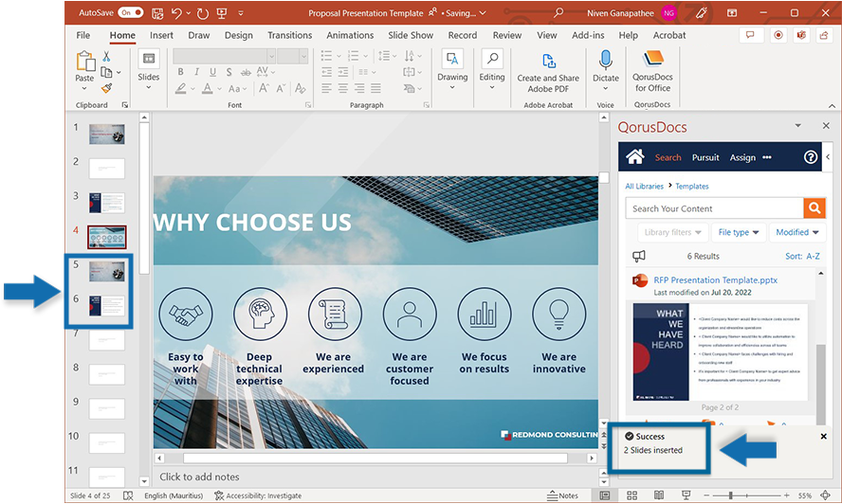
Task: Switch to the Pursuit tab in QorusDocs
Action: (705, 157)
